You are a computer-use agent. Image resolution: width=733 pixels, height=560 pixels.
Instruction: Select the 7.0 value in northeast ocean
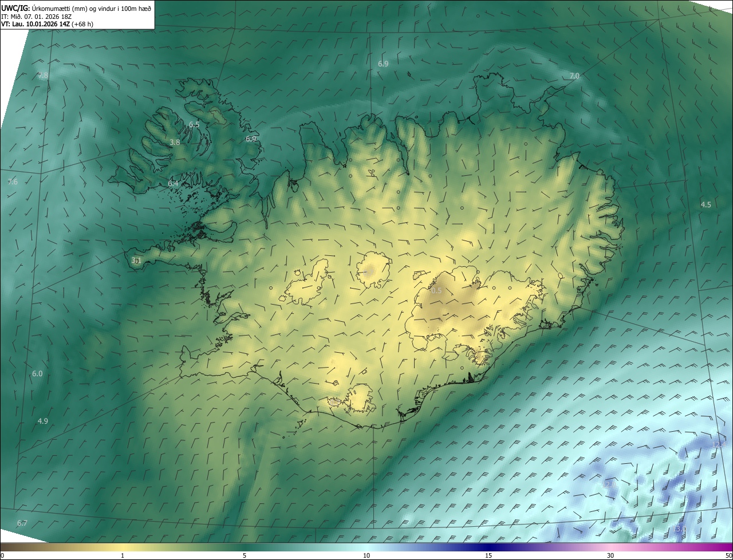click(574, 76)
